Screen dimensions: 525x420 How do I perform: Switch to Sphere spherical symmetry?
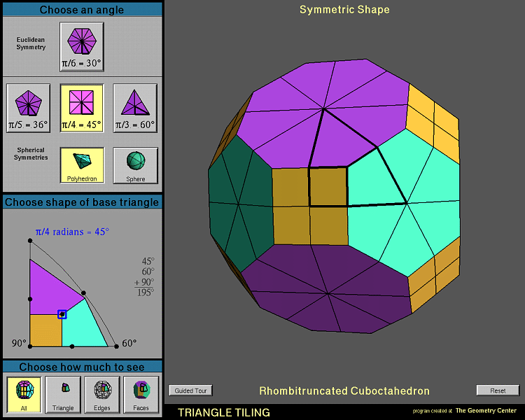135,165
